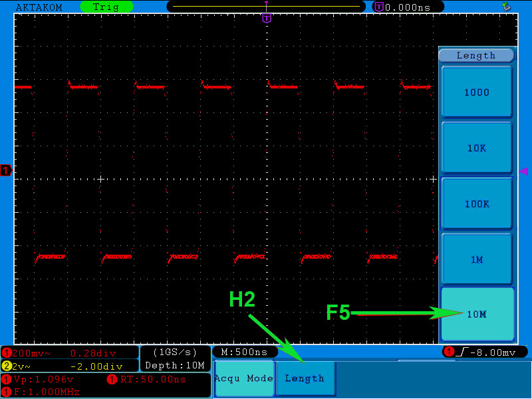The image size is (532, 399).
Task: Click the waveform memory position bar at top
Action: click(x=267, y=7)
